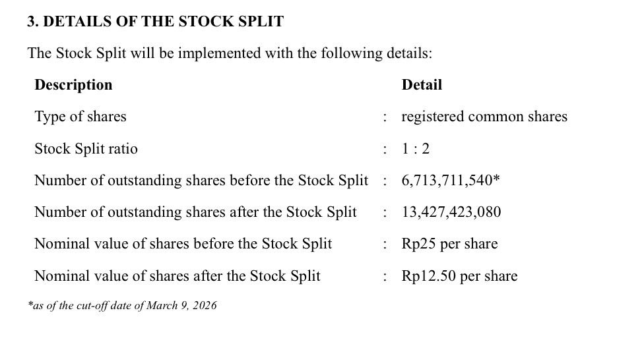
Task: Click "Nominal value of shares before the Stock Split"
Action: tap(183, 244)
